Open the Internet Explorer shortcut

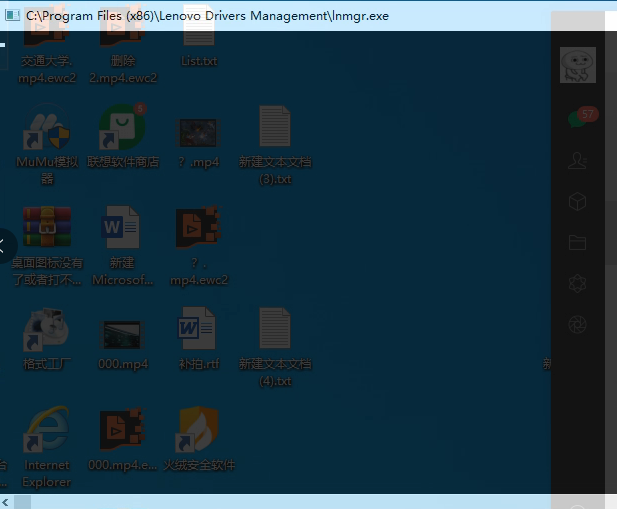point(47,431)
